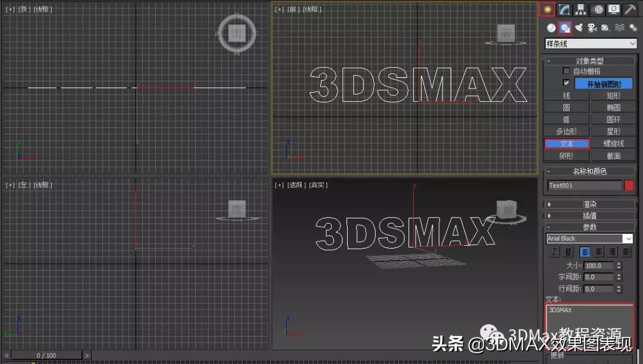Open the [线框] shading menu in front viewport

(311, 9)
